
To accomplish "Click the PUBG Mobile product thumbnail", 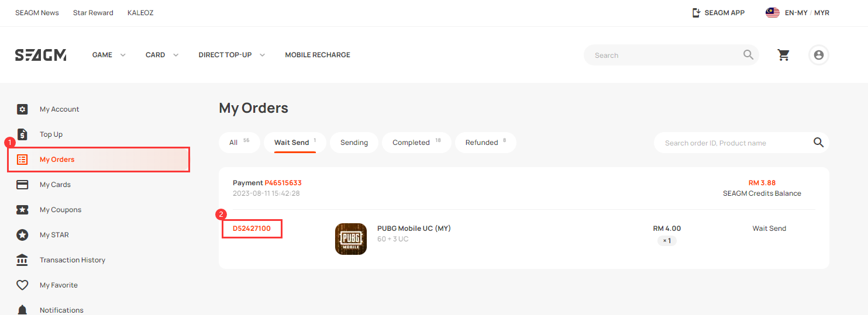I will tap(351, 239).
